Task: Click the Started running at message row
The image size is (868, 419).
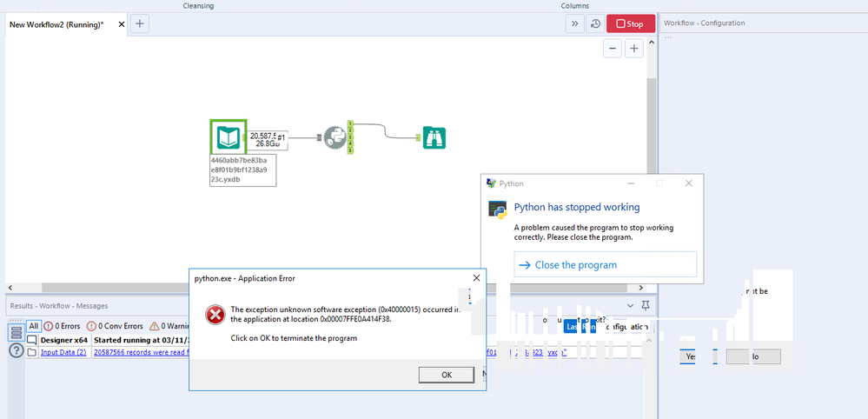Action: 141,339
